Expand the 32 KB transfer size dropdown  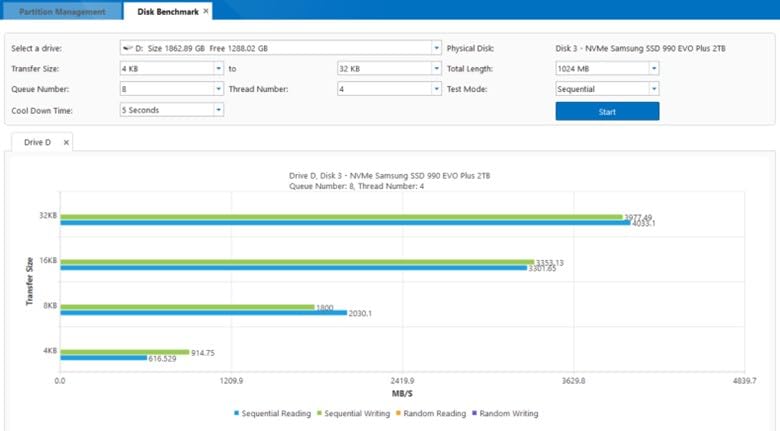436,69
